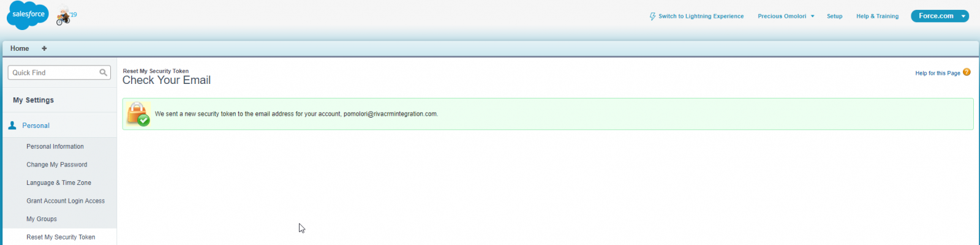The width and height of the screenshot is (980, 245).
Task: Click the email address pomolori@rivacrmintegration.com
Action: [x=390, y=114]
